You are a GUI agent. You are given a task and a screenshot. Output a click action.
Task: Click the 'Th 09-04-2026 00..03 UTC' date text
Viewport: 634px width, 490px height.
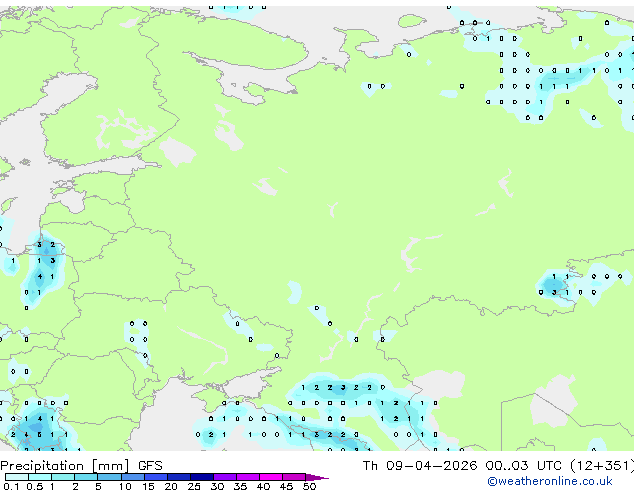tap(462, 466)
